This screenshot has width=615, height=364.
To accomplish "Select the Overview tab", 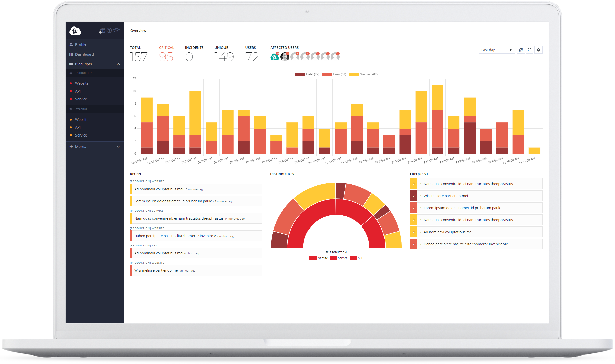I will tap(138, 31).
